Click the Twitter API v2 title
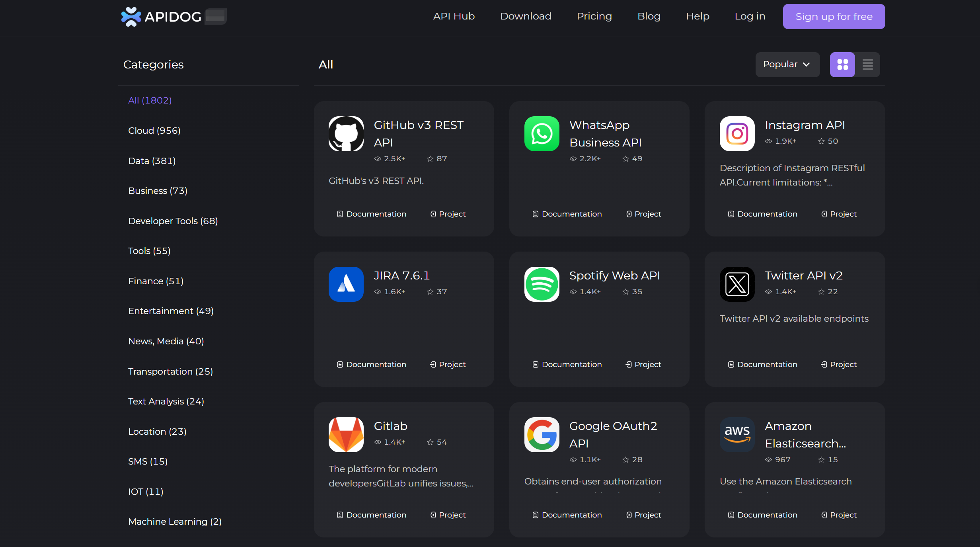Screen dimensions: 980x547 (x=803, y=275)
